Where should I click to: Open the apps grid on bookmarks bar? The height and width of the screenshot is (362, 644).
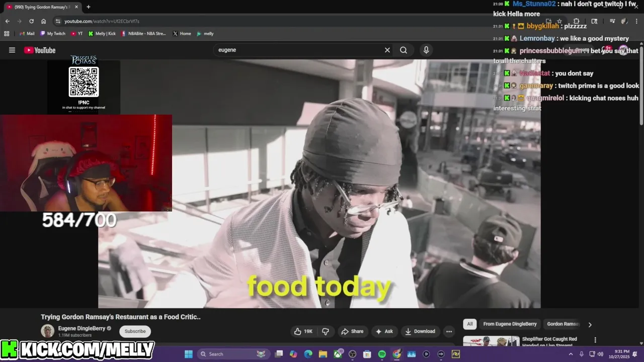pyautogui.click(x=7, y=34)
